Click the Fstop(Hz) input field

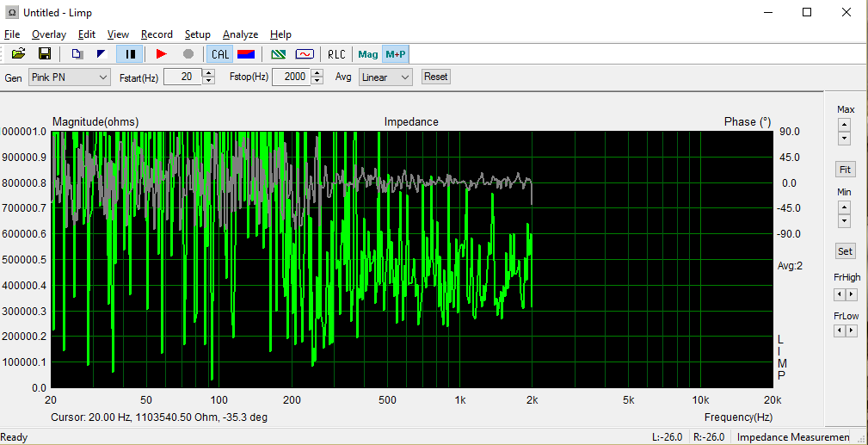291,77
